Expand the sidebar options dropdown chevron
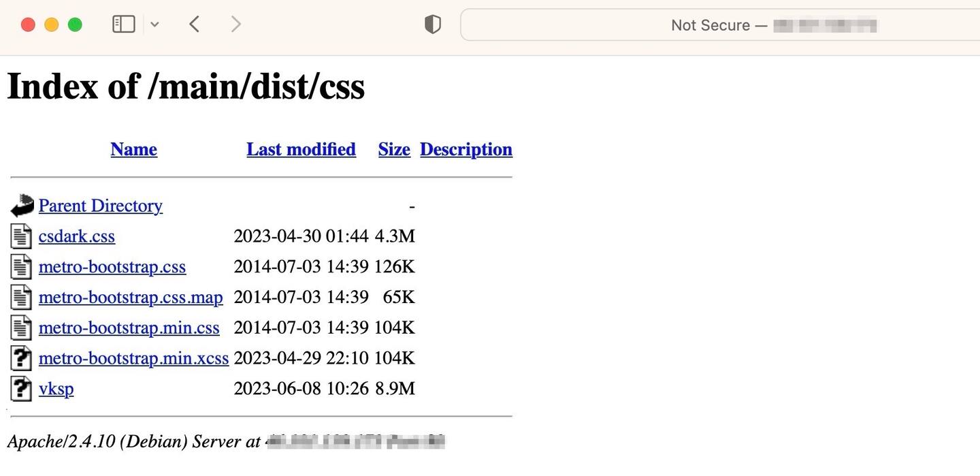Image resolution: width=980 pixels, height=476 pixels. pyautogui.click(x=154, y=25)
